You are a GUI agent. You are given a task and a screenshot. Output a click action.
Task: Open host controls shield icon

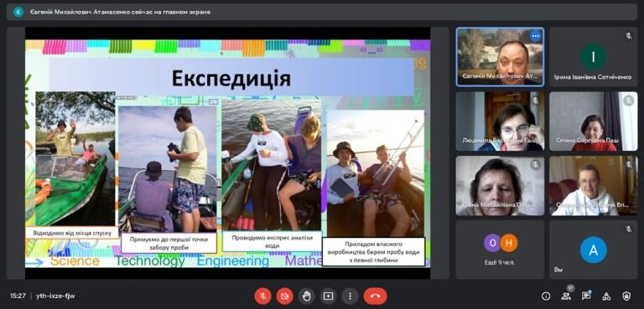(626, 296)
